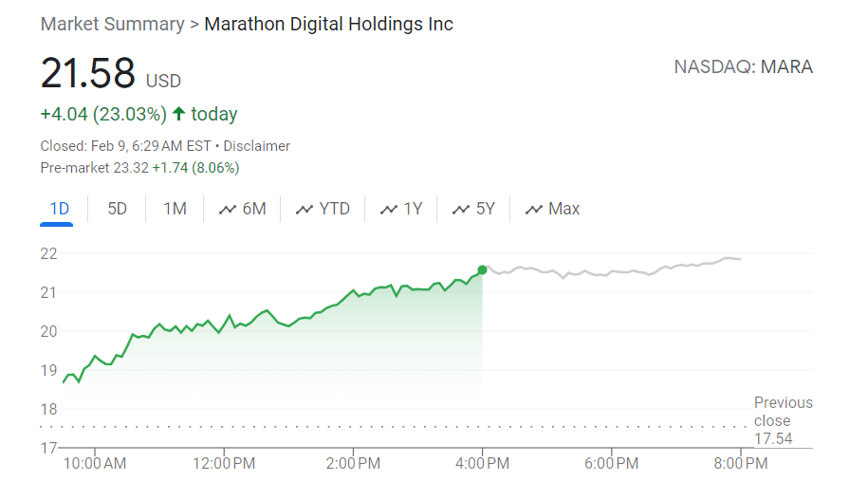The width and height of the screenshot is (868, 481).
Task: Click the trend icon beside YTD
Action: [305, 210]
